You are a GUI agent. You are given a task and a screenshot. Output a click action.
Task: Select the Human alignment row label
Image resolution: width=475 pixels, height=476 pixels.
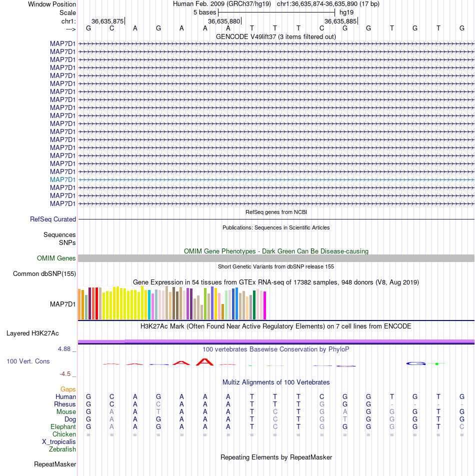65,397
